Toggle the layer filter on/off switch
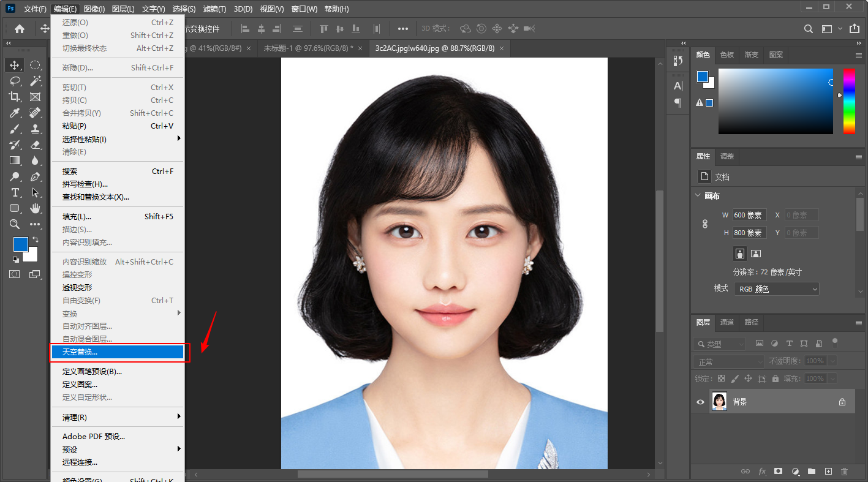Viewport: 868px width, 482px height. [834, 342]
